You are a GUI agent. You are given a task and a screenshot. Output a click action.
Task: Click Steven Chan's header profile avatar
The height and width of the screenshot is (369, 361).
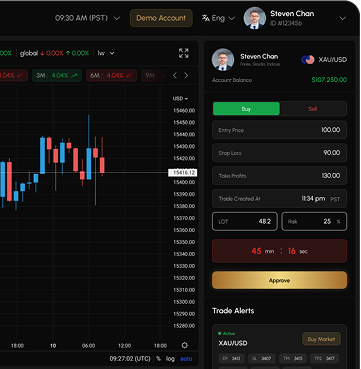pyautogui.click(x=255, y=18)
